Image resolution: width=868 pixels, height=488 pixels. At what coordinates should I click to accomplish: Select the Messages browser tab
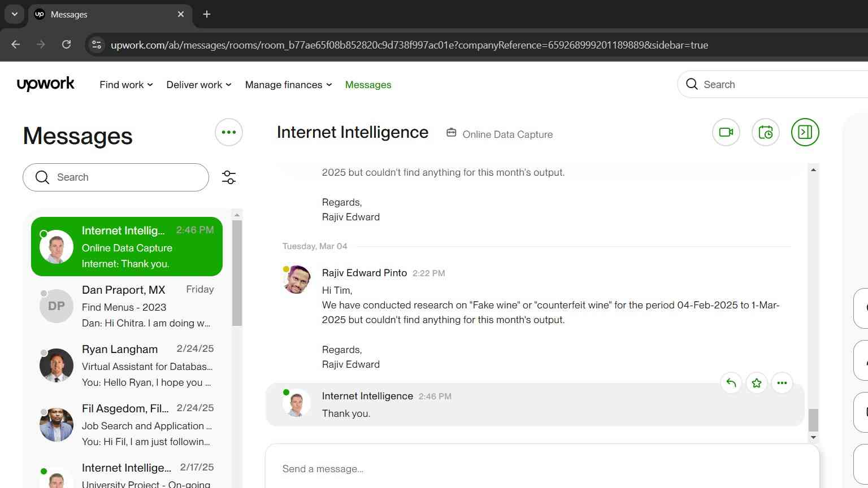click(x=110, y=14)
